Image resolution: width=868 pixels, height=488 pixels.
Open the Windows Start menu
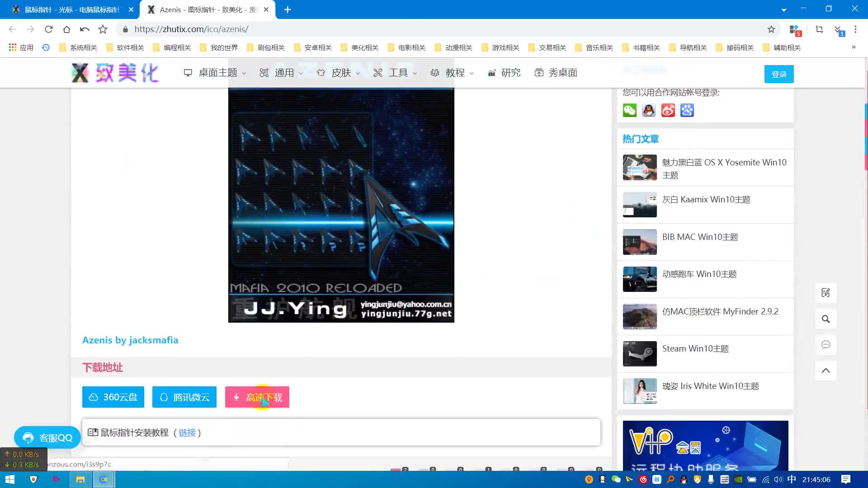coord(9,479)
